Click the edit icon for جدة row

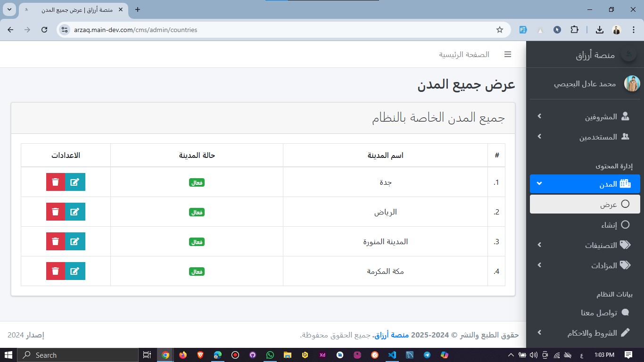coord(74,182)
